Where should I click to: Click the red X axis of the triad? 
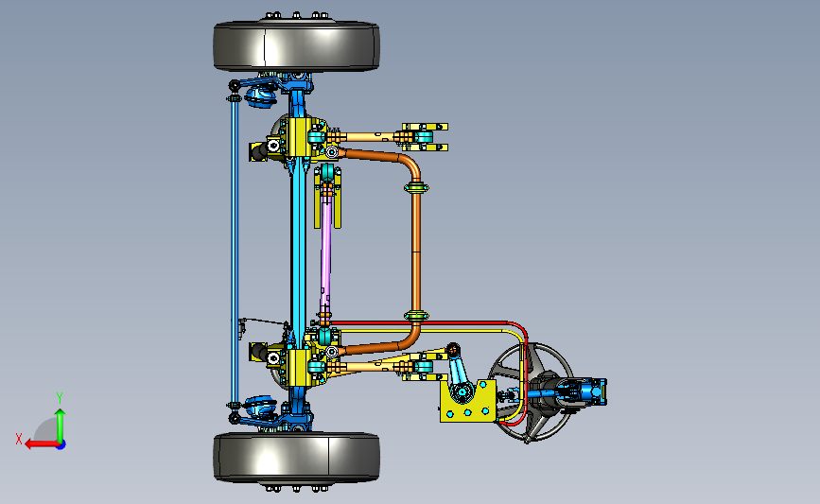[x=41, y=444]
